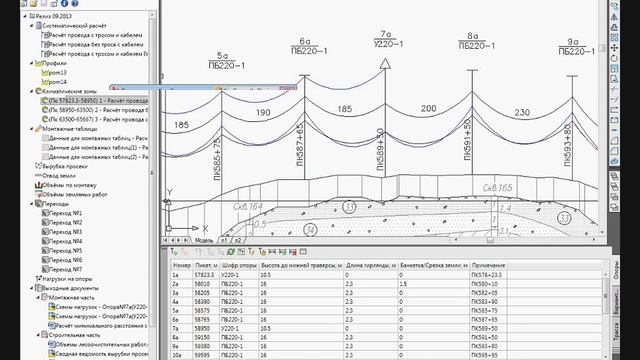Viewport: 640px width, 360px height.
Task: Click the red span icon in table toolbar
Action: tap(293, 252)
